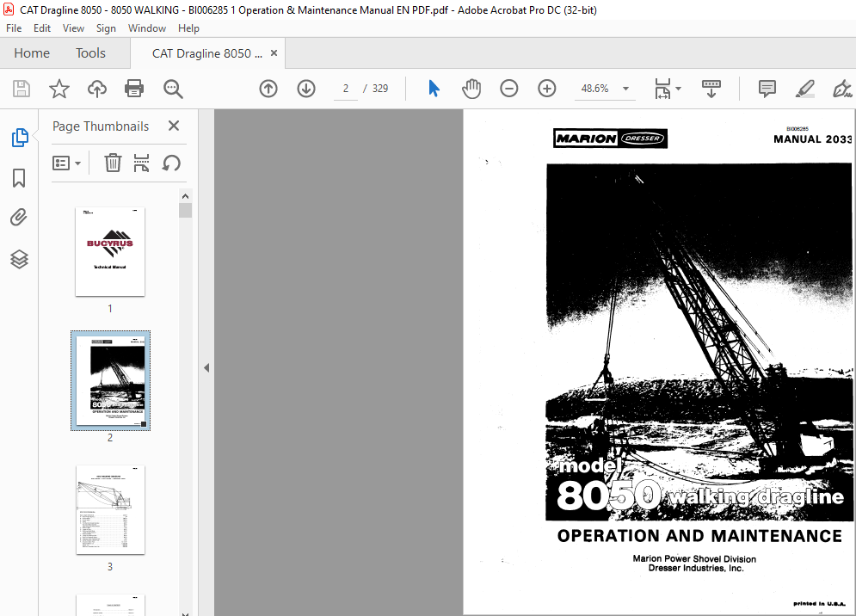856x616 pixels.
Task: Open the Bookmarks panel
Action: coord(19,178)
